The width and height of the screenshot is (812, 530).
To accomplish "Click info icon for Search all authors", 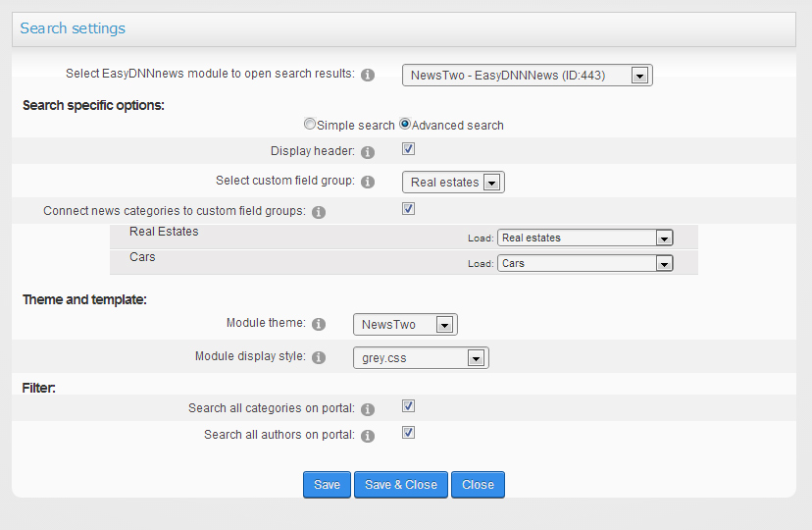I will (x=368, y=436).
